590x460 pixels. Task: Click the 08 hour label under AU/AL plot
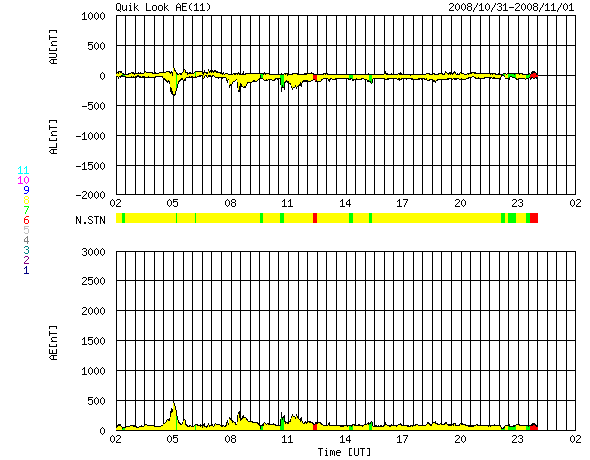(230, 203)
